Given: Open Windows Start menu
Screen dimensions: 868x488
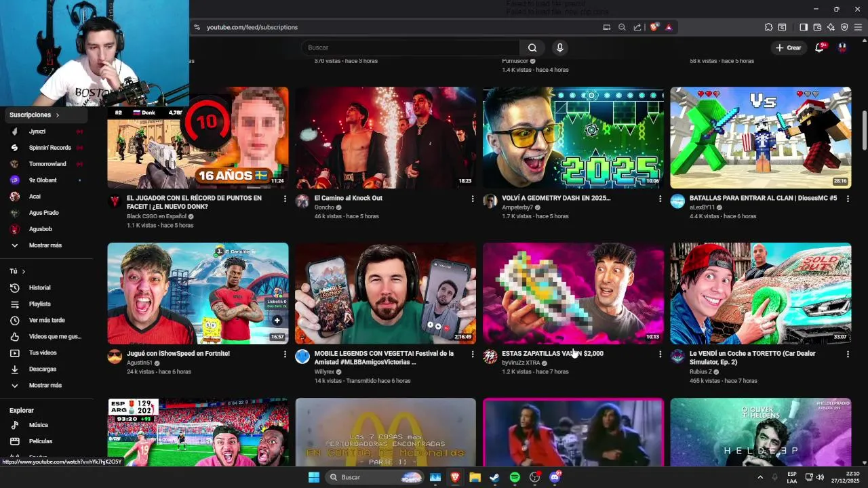Looking at the screenshot, I should click(314, 477).
